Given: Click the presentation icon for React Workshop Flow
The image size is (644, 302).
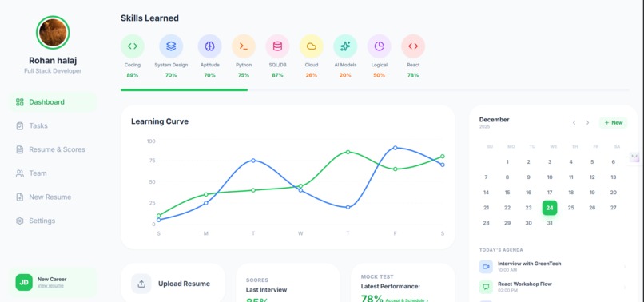Looking at the screenshot, I should (486, 287).
